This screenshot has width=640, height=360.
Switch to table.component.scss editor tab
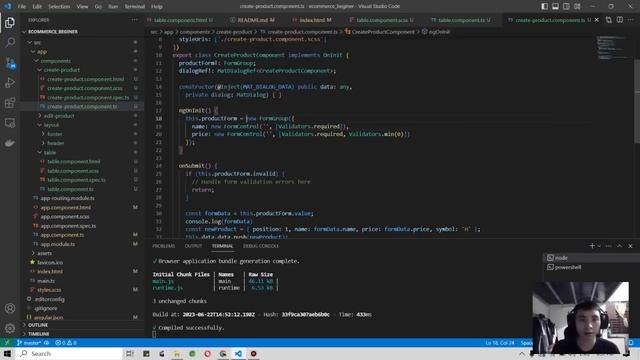tap(382, 20)
